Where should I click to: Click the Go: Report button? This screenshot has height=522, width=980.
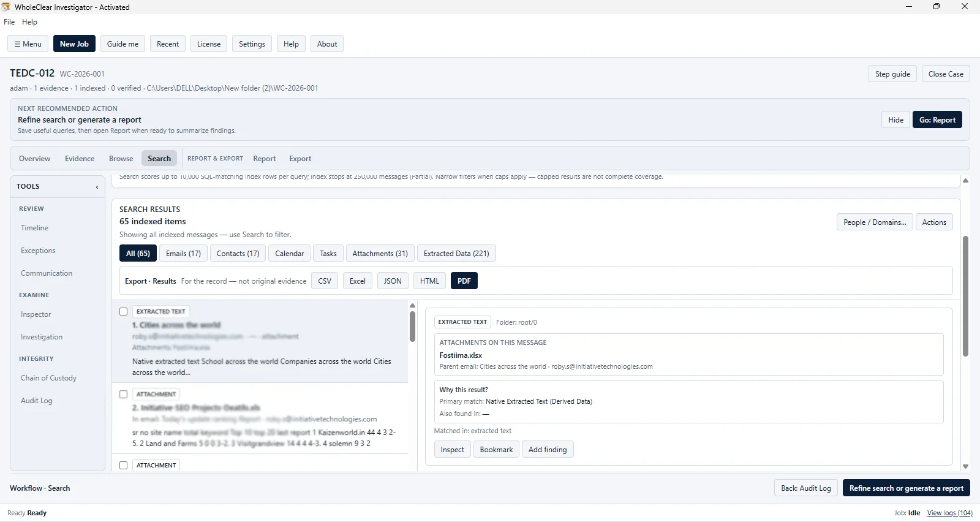pyautogui.click(x=937, y=120)
